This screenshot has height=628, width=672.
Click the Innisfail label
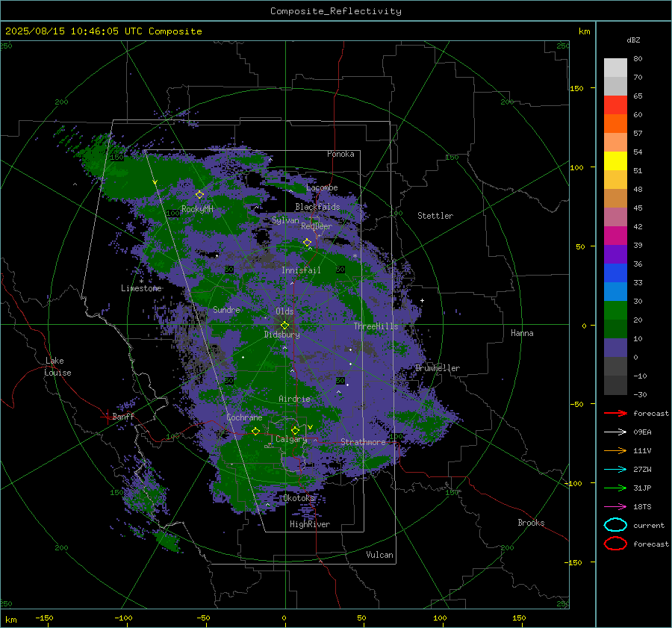pos(301,270)
